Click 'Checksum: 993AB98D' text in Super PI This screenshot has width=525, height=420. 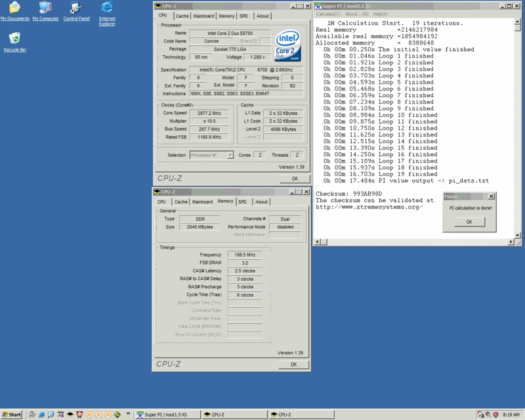(x=349, y=194)
